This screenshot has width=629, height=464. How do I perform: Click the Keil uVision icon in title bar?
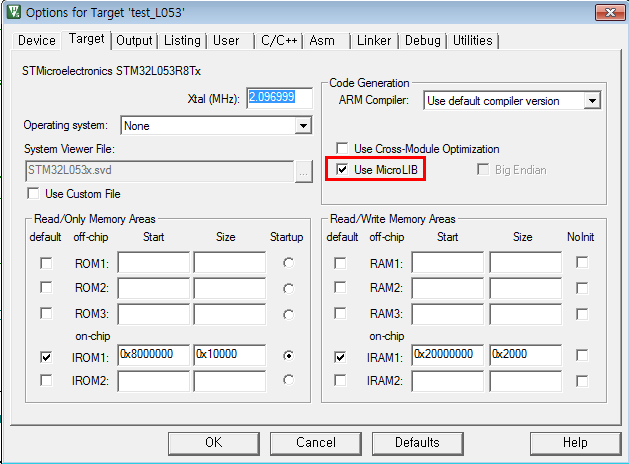[x=13, y=12]
